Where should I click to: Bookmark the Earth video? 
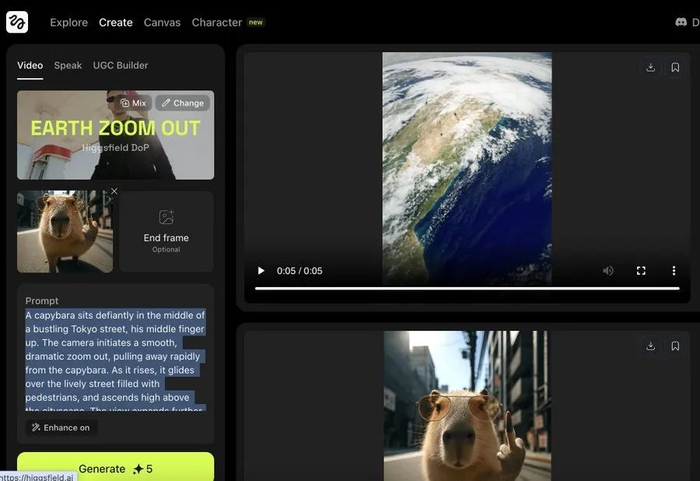click(675, 67)
